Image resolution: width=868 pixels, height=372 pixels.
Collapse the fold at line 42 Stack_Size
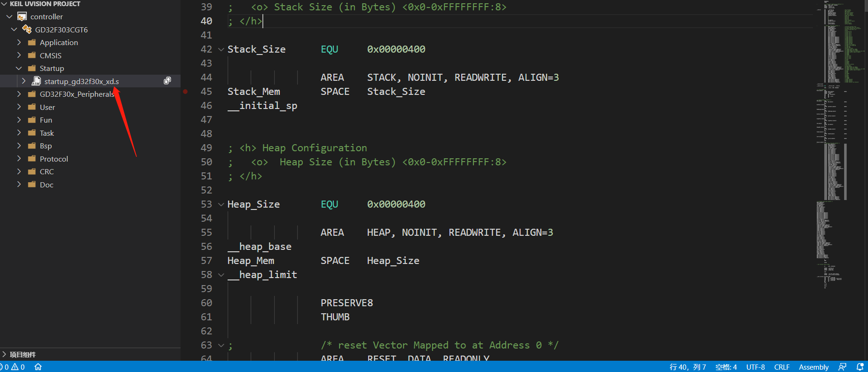[x=221, y=49]
